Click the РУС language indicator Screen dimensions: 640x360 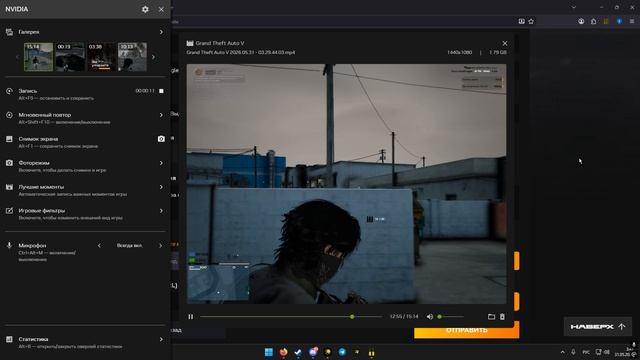click(586, 352)
